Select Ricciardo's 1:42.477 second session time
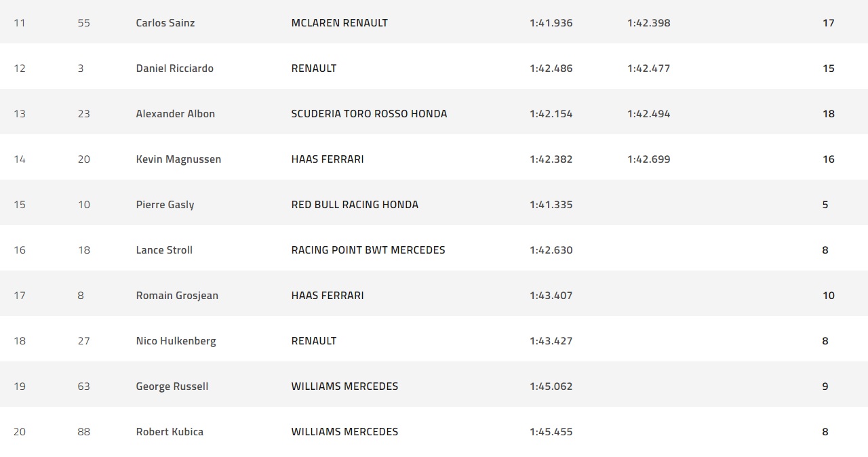The width and height of the screenshot is (868, 457). 648,68
